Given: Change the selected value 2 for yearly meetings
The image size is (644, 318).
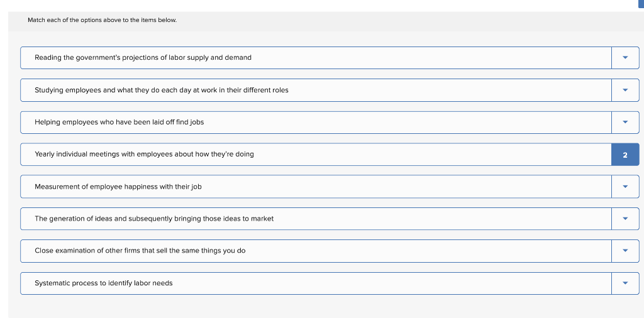Looking at the screenshot, I should pyautogui.click(x=625, y=155).
